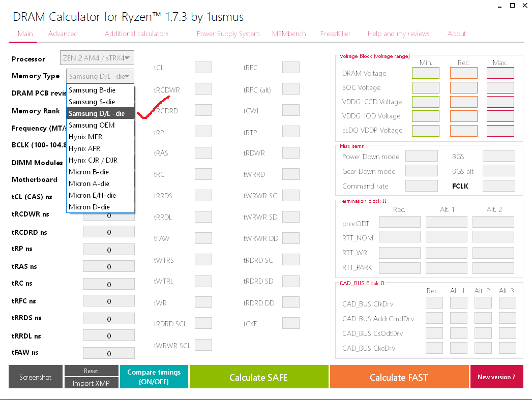Go to Power Supply System tab
The image size is (532, 400).
228,34
